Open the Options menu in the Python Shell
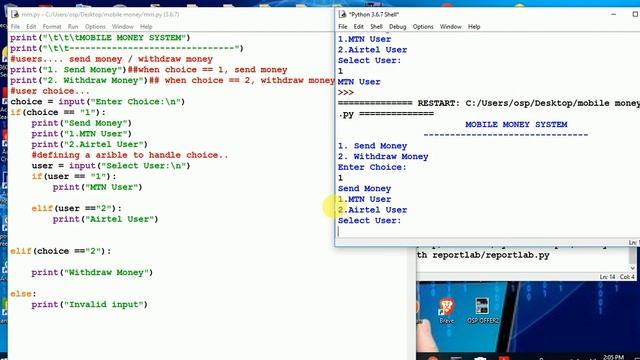Viewport: 640px width, 360px height. [423, 27]
